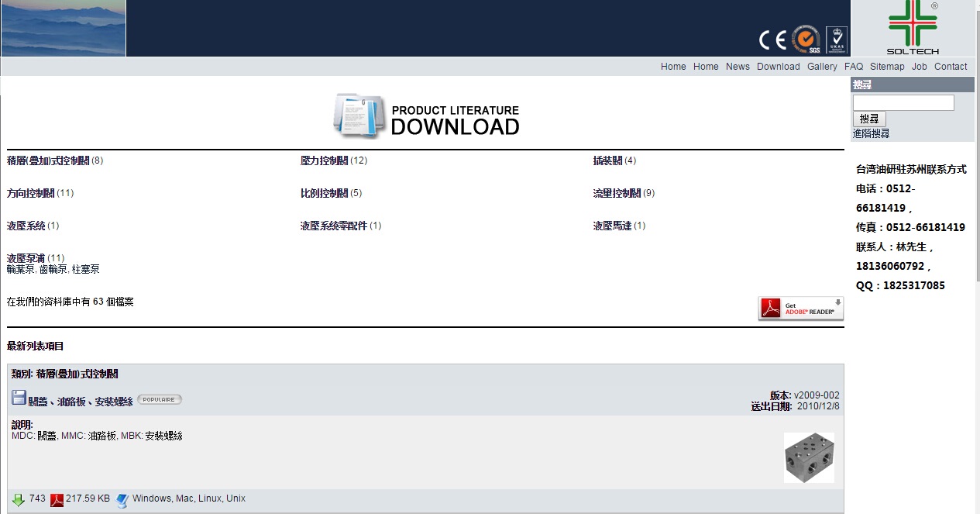The height and width of the screenshot is (514, 980).
Task: Open the Soltech logo
Action: pos(913,28)
